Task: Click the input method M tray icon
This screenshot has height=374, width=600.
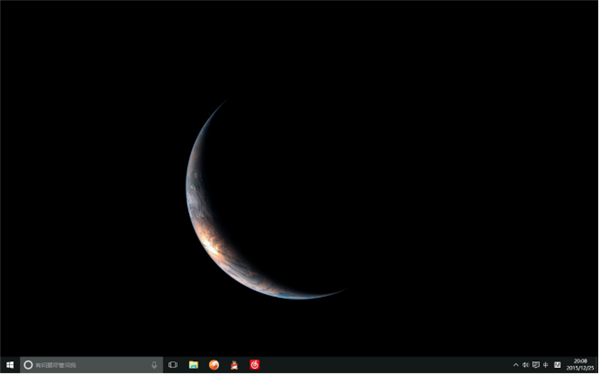Action: click(x=558, y=365)
